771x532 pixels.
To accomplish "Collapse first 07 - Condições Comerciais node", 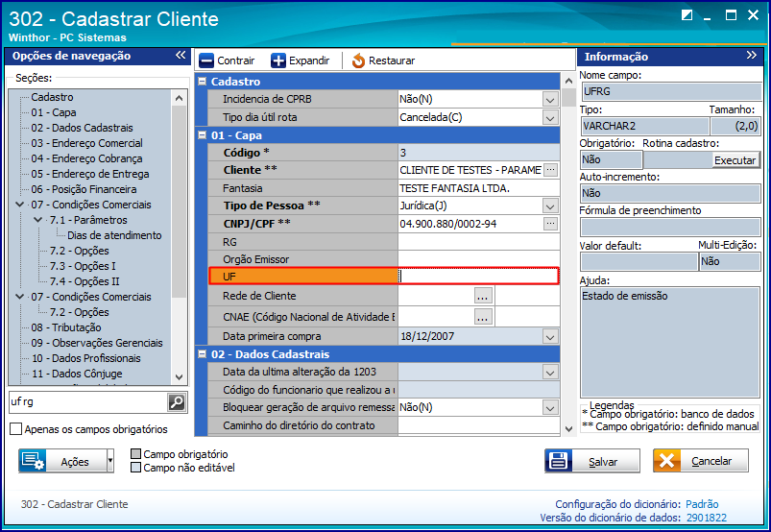I will (x=19, y=204).
